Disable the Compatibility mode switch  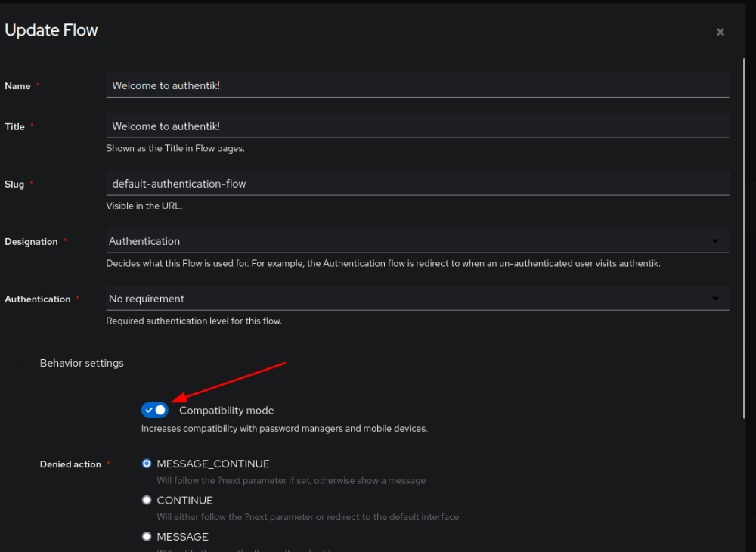click(155, 410)
